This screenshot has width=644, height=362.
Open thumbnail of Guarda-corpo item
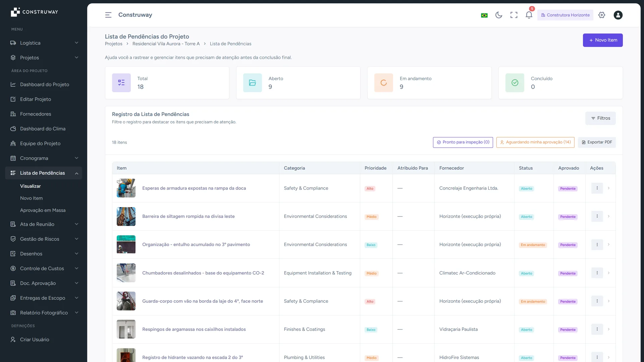126,301
